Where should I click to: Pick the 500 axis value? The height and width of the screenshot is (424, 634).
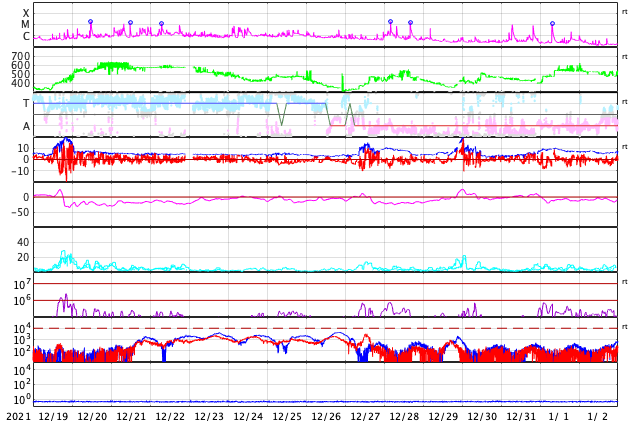pos(21,74)
